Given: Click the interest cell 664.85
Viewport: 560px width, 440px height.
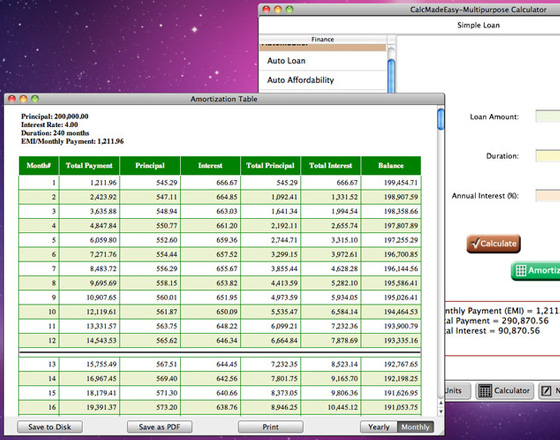Looking at the screenshot, I should tap(210, 197).
